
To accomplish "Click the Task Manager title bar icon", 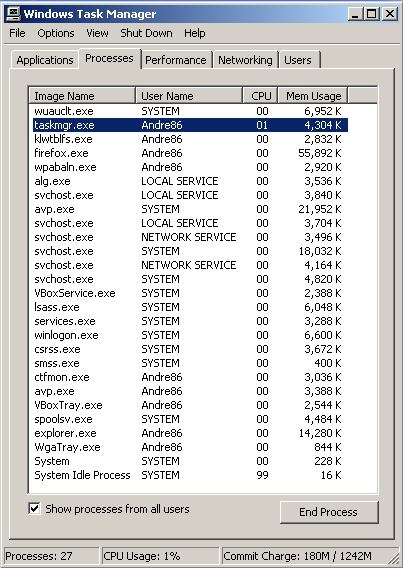I will [x=13, y=14].
